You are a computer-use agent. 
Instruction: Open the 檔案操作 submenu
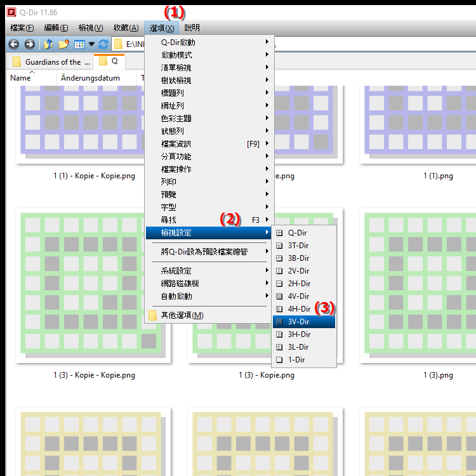tap(209, 169)
